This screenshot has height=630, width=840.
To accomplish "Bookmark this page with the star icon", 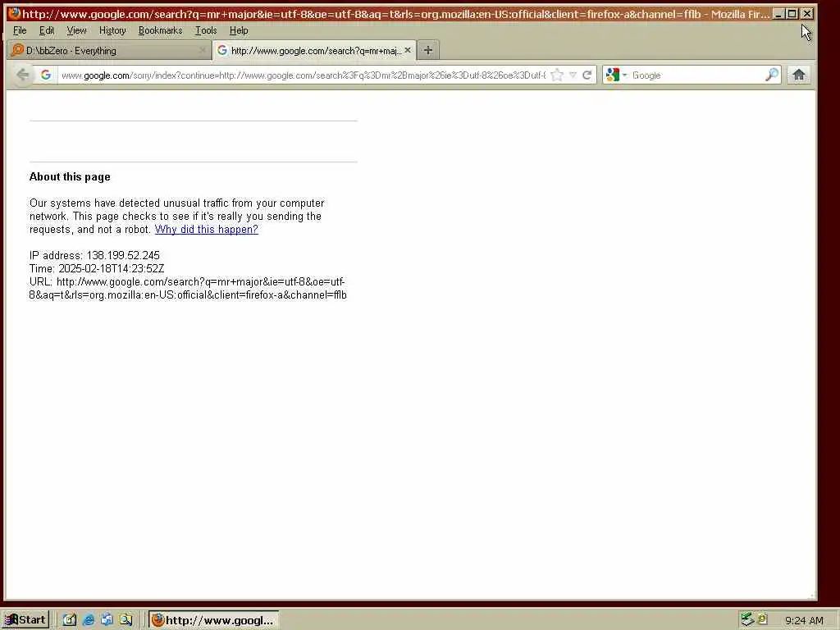I will 557,75.
